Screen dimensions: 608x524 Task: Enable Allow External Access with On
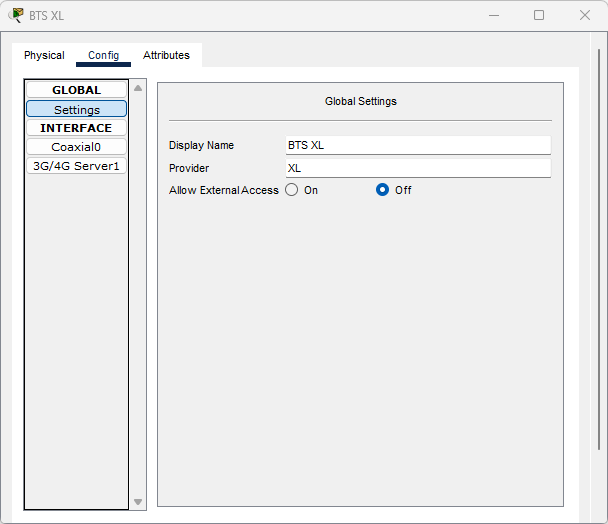[x=292, y=190]
